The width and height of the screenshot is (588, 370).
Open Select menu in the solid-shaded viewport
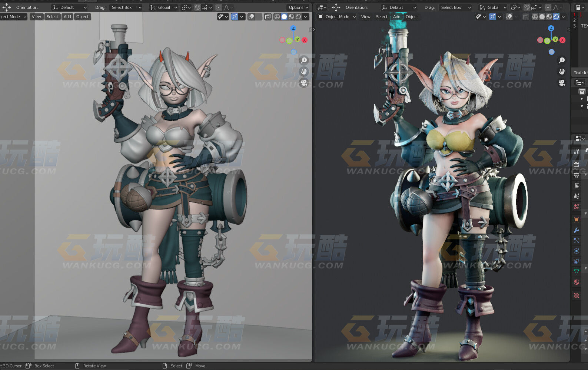coord(52,17)
